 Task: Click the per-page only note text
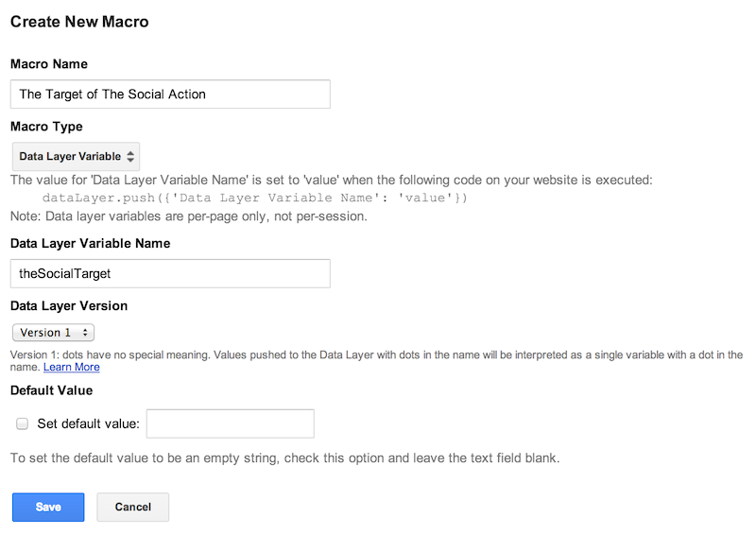(x=188, y=216)
